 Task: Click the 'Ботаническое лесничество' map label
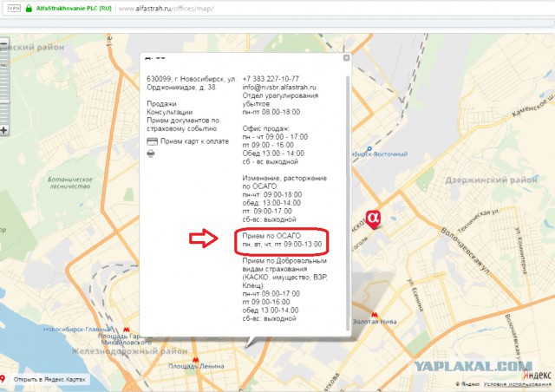70,183
